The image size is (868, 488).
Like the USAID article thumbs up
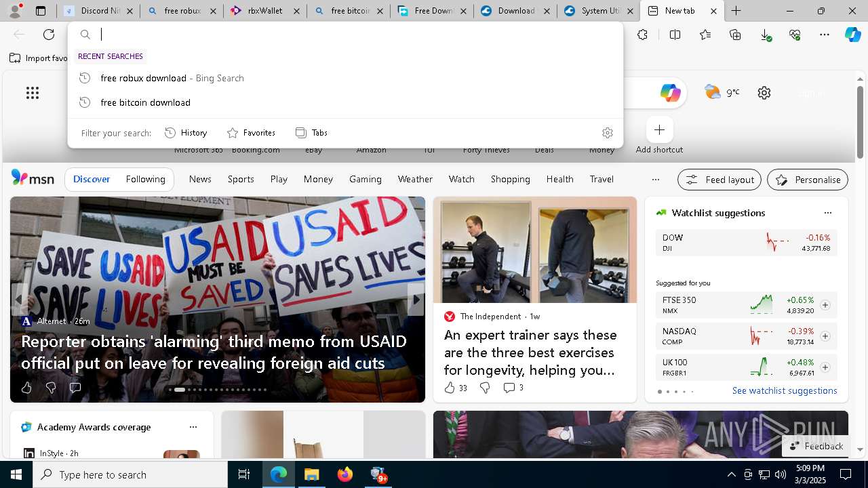[x=26, y=388]
